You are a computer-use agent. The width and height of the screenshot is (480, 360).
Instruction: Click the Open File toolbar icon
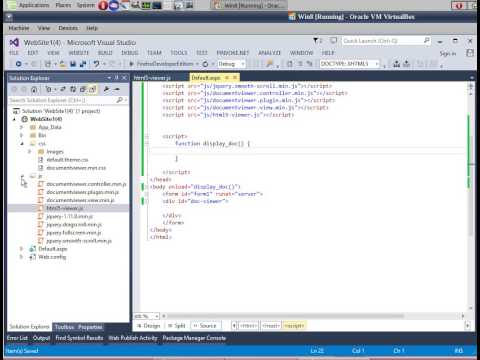tap(62, 64)
